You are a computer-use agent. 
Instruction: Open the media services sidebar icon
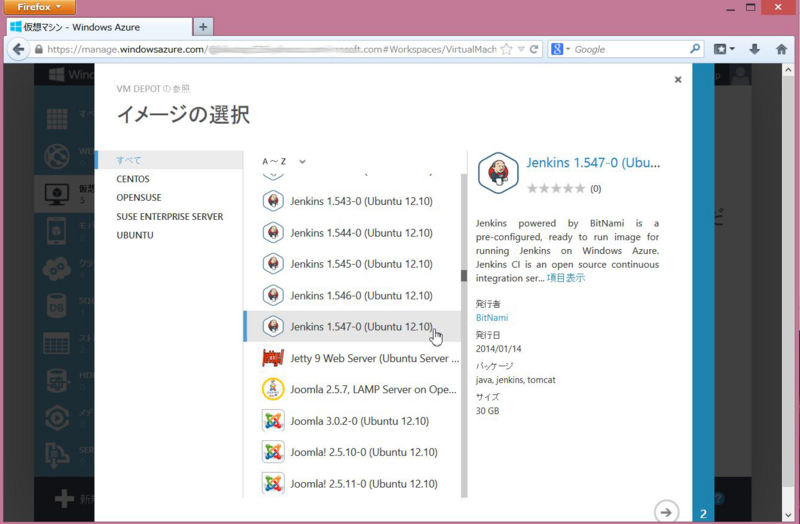tap(57, 419)
